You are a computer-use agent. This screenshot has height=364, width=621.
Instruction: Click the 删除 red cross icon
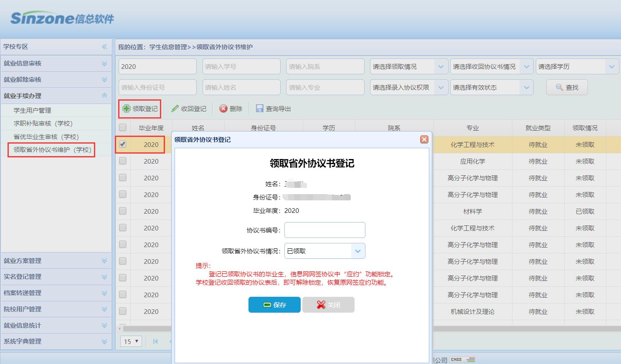coord(223,109)
